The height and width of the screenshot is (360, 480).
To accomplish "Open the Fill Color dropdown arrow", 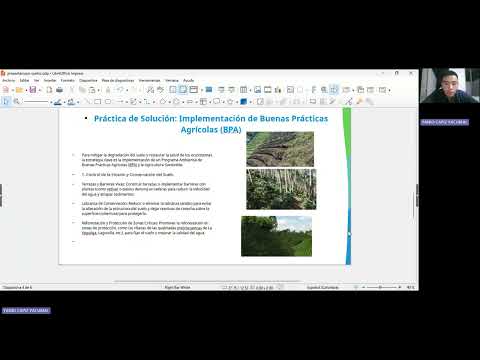I will 78,102.
